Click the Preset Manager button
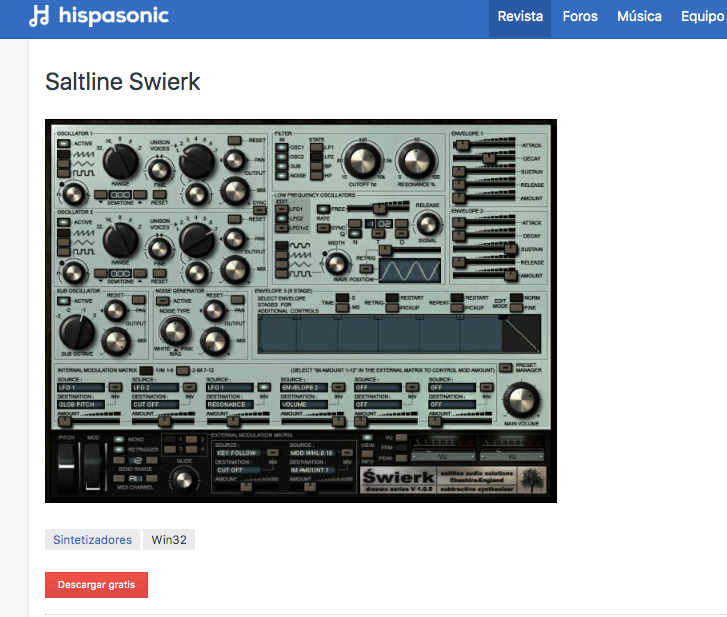 505,368
